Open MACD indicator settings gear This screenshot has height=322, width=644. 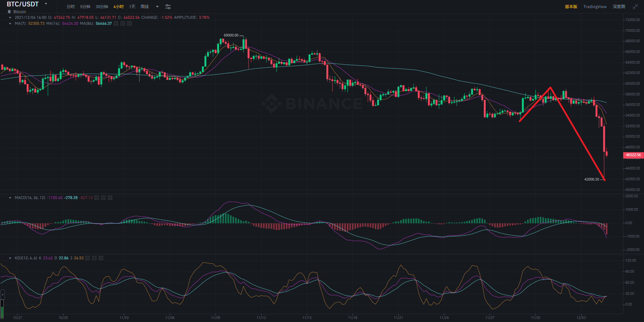[x=103, y=198]
